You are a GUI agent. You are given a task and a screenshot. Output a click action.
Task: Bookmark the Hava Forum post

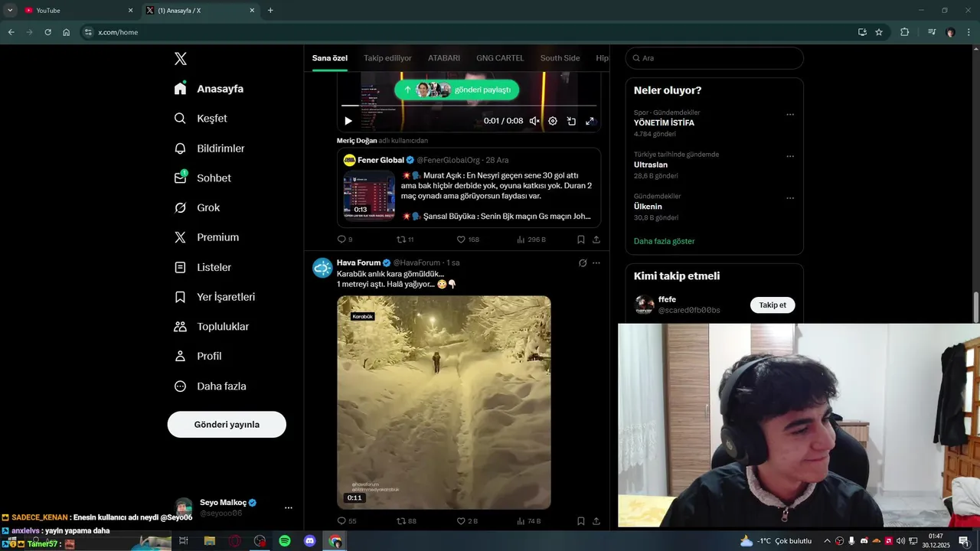click(x=581, y=521)
